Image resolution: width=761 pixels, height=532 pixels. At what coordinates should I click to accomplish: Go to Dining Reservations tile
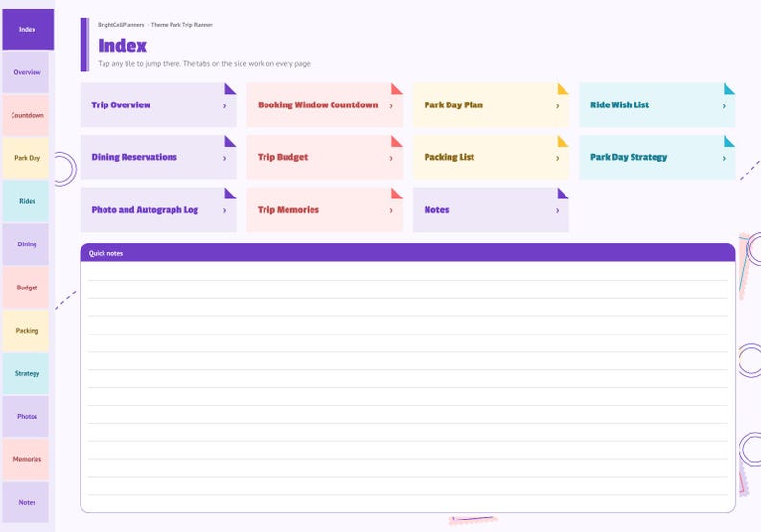pos(158,157)
